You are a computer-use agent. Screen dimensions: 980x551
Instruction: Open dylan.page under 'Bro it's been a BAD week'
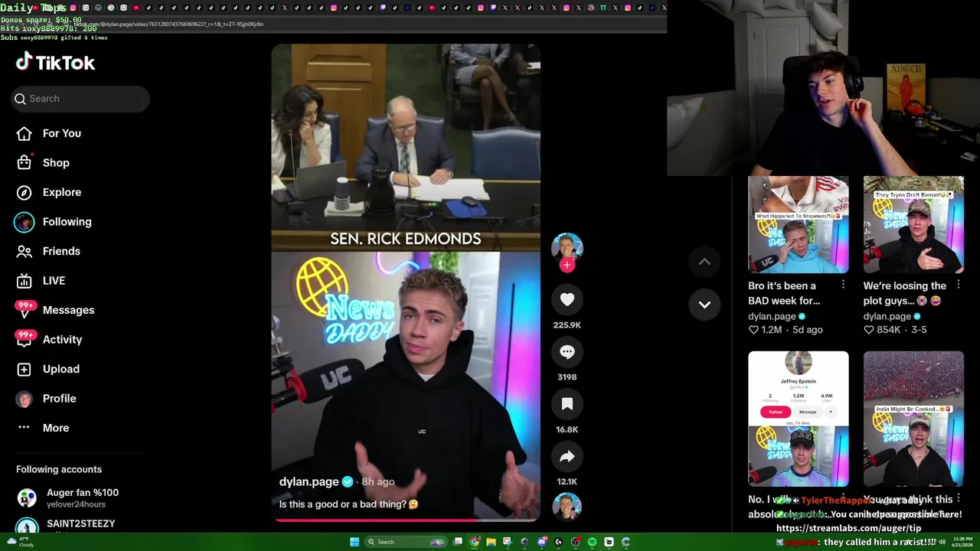[x=772, y=316]
